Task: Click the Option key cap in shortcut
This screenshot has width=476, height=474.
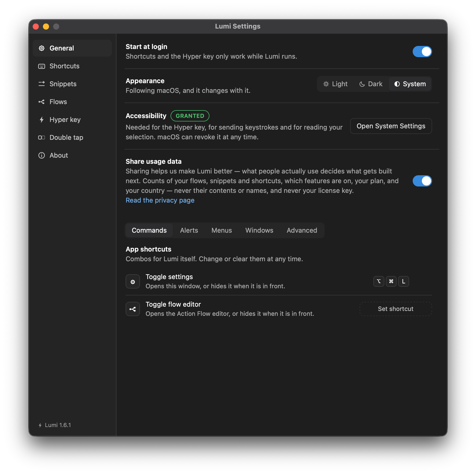Action: coord(379,281)
